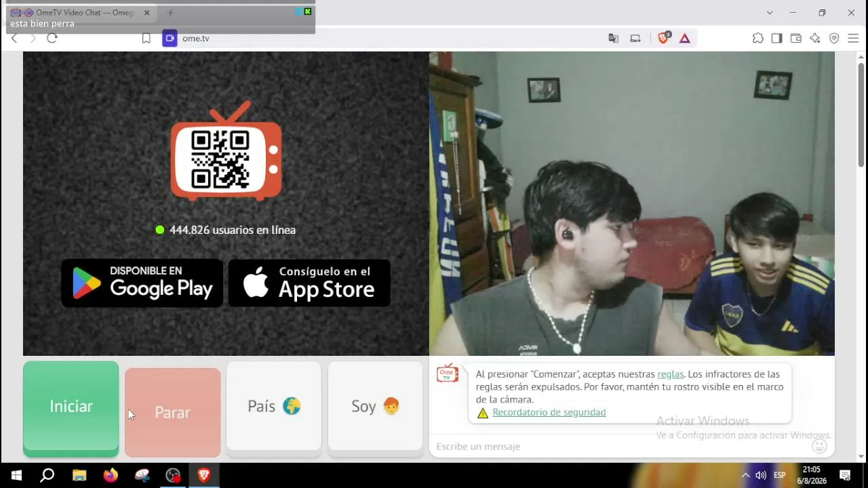Show hidden system tray icons
Screen dimensions: 868x488
745,475
